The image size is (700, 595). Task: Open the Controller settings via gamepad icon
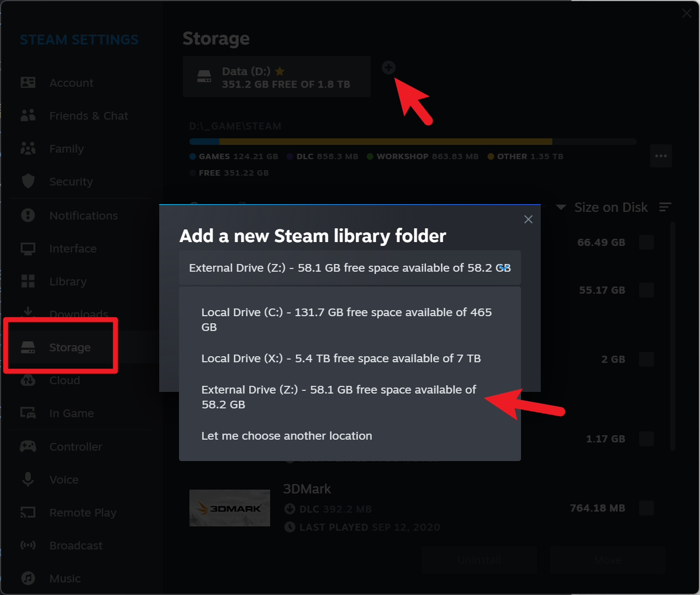click(x=28, y=446)
